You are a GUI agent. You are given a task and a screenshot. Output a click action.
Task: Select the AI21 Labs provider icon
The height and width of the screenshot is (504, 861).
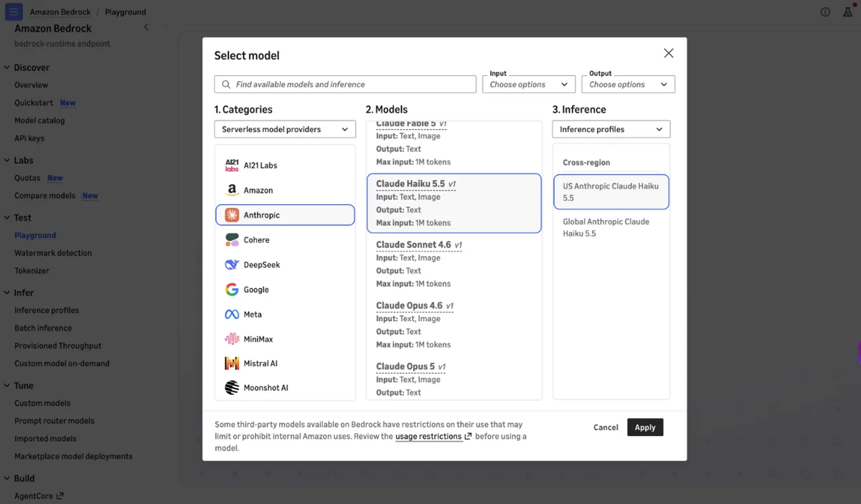pos(232,166)
